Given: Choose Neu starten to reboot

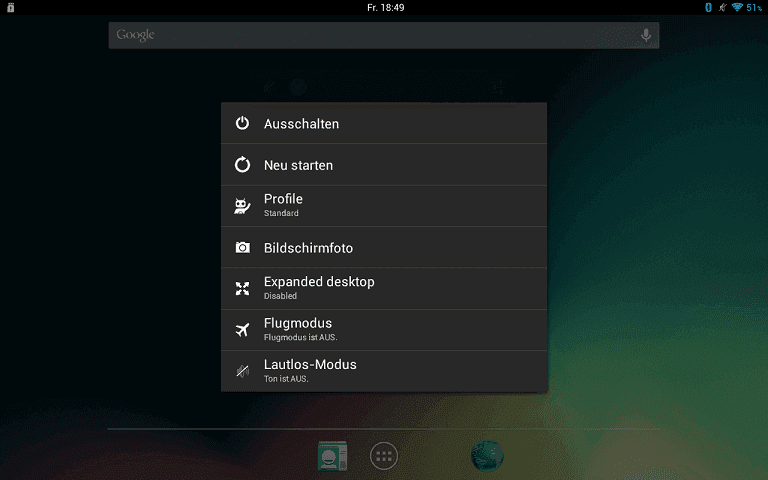Looking at the screenshot, I should click(384, 165).
